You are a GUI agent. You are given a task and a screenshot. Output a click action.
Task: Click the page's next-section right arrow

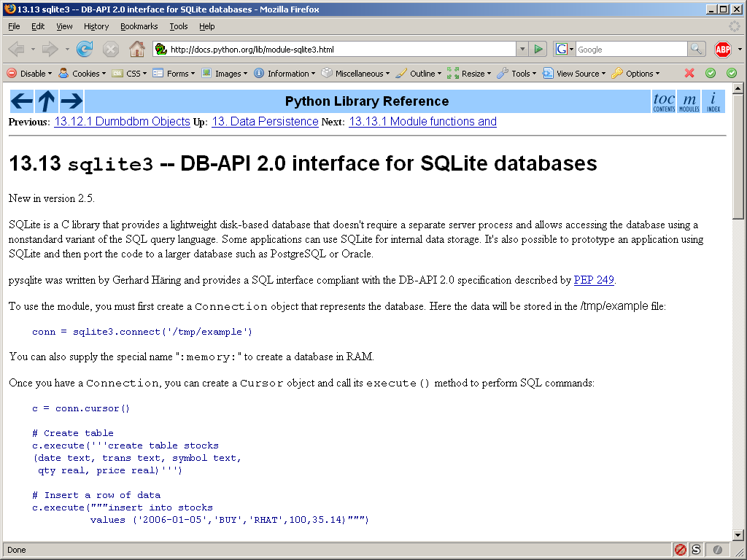(71, 101)
